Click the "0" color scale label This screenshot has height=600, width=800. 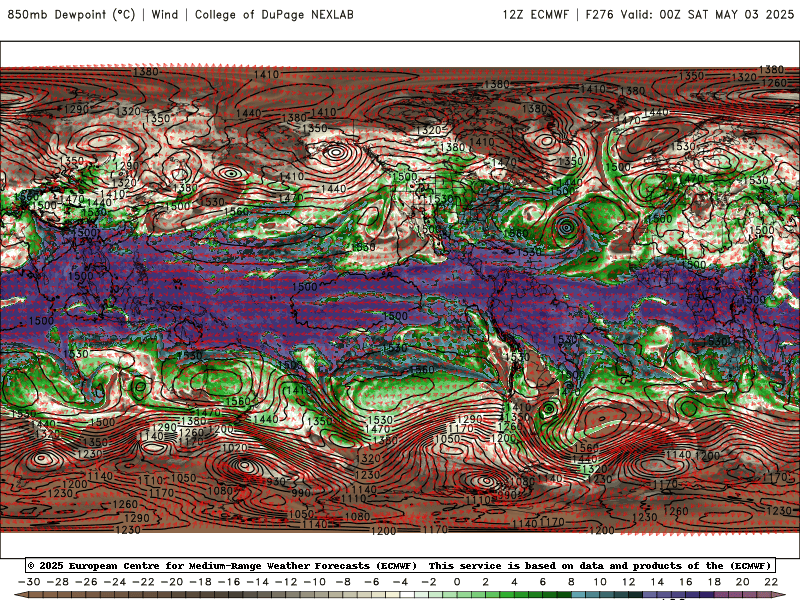[457, 582]
